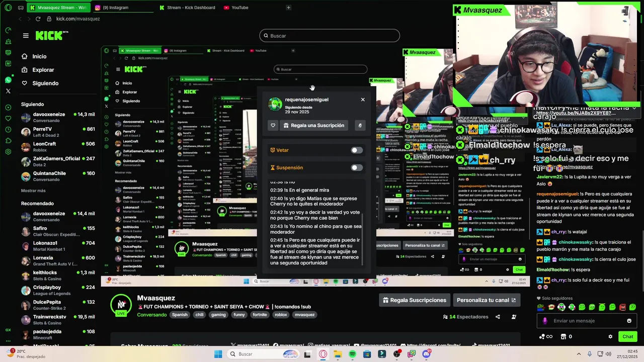The width and height of the screenshot is (644, 362).
Task: Toggle the Suspensión switch on
Action: [357, 167]
